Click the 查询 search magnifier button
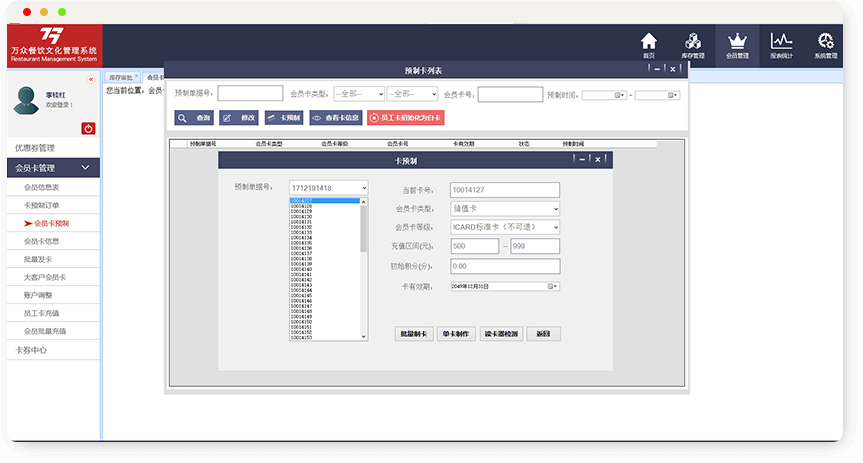The width and height of the screenshot is (863, 463). point(194,118)
